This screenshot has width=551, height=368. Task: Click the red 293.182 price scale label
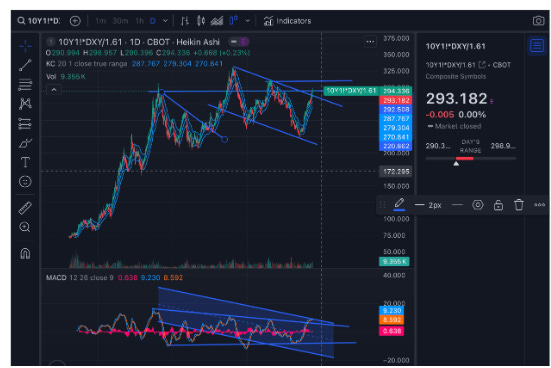pyautogui.click(x=396, y=101)
